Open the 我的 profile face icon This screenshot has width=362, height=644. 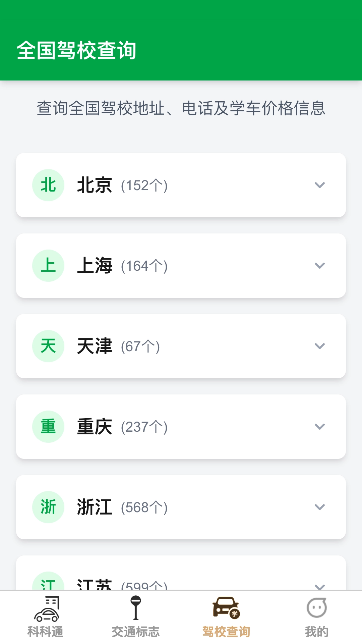[x=316, y=608]
